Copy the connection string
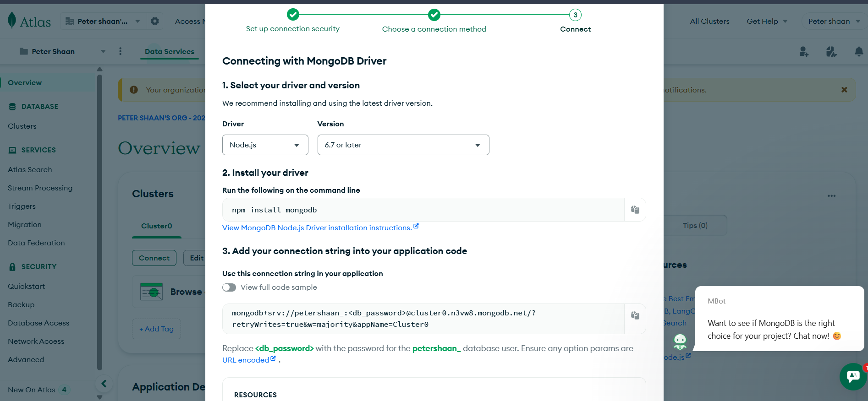Screen dimensions: 868x401 pyautogui.click(x=635, y=315)
